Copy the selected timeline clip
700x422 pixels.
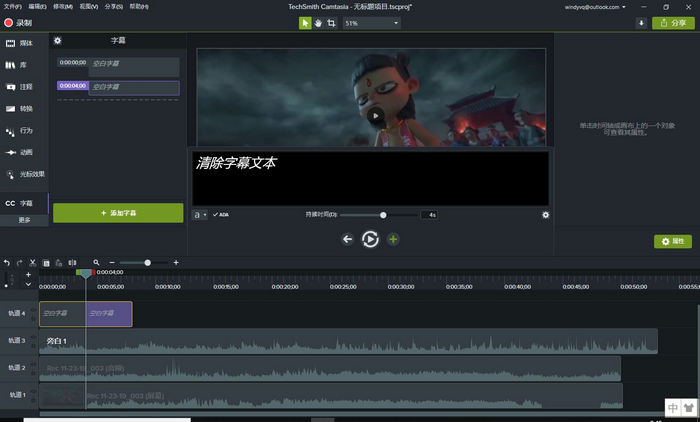coord(46,263)
